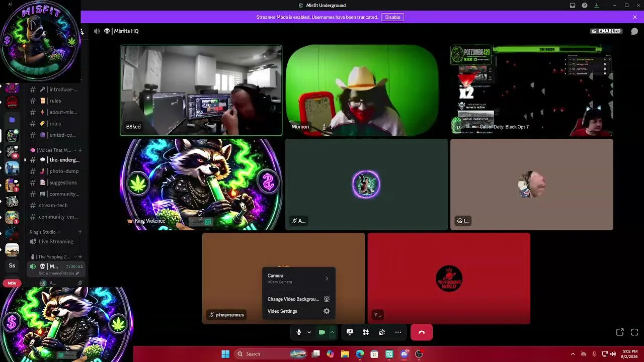The width and height of the screenshot is (644, 362).
Task: Disconnect from the voice call
Action: 422,332
